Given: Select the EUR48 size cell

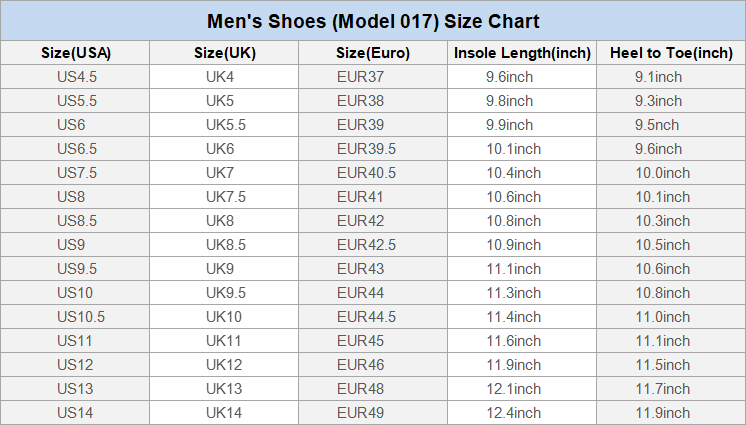Looking at the screenshot, I should pos(360,389).
